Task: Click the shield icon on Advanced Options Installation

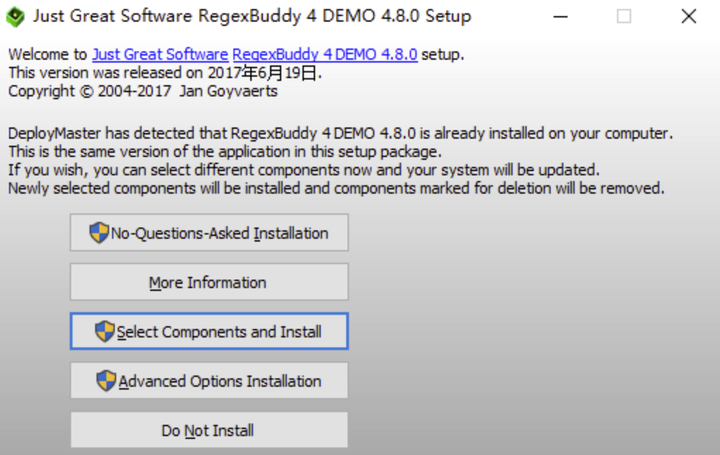Action: 106,381
